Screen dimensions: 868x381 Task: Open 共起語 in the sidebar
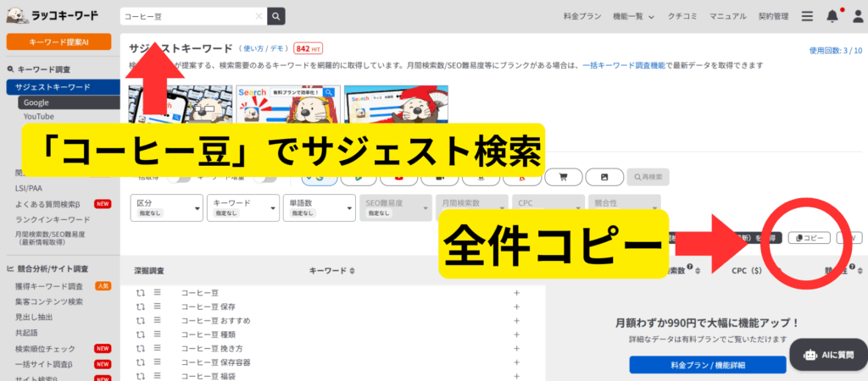(x=26, y=333)
